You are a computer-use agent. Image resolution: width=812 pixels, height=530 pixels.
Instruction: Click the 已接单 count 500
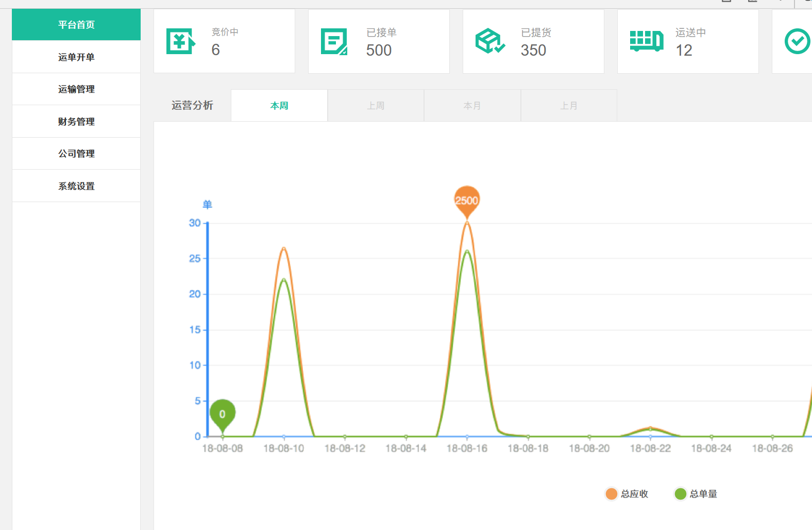tap(379, 51)
